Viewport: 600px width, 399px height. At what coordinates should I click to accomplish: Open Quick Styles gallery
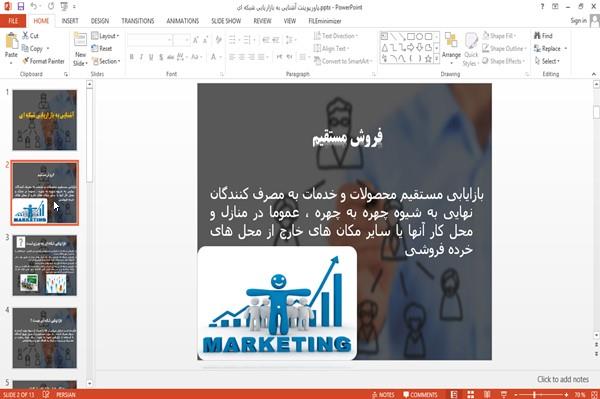pos(471,50)
